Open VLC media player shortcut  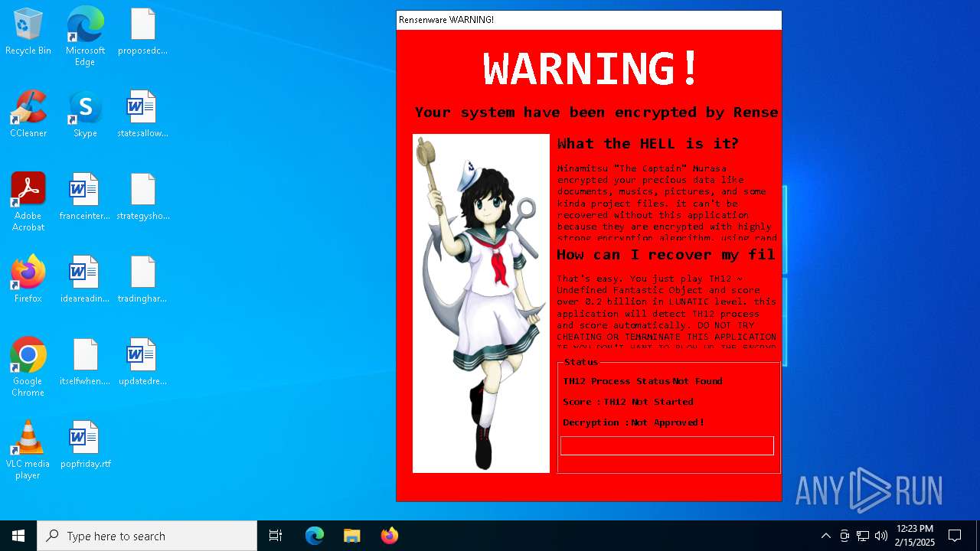click(x=28, y=450)
